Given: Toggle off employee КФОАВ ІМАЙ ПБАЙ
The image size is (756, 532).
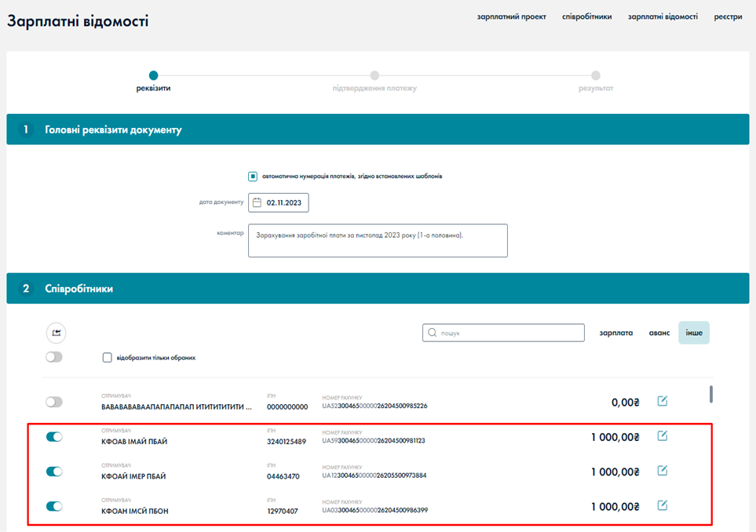Looking at the screenshot, I should tap(54, 437).
